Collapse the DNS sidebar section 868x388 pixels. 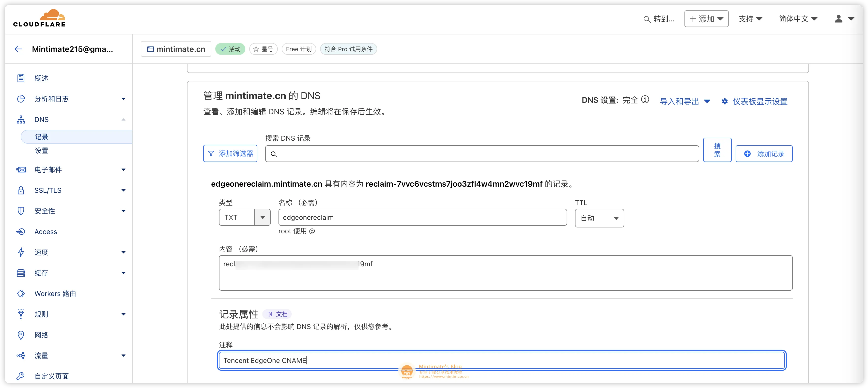[123, 119]
